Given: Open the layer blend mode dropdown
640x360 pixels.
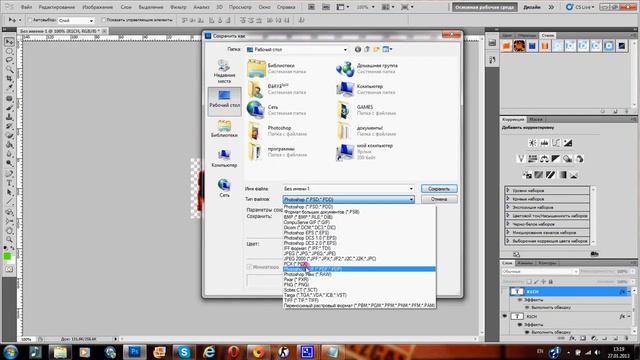Looking at the screenshot, I should point(540,271).
